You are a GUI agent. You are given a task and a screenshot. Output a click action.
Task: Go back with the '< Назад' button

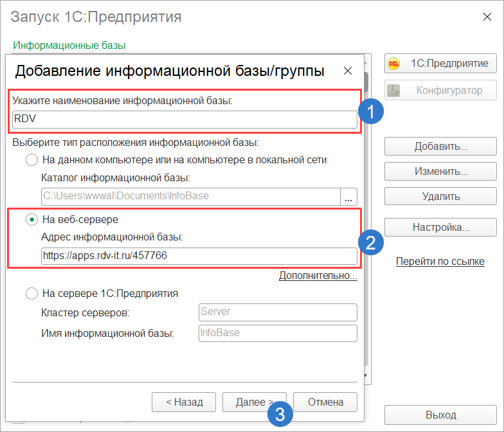click(184, 402)
